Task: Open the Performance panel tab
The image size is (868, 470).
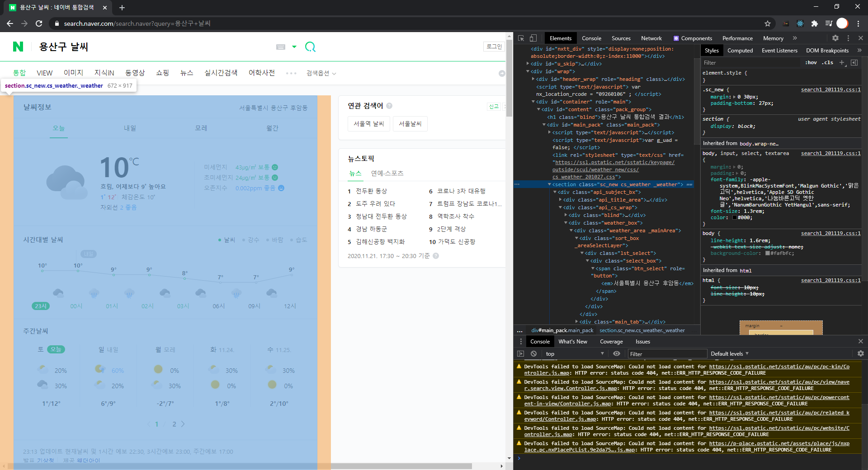Action: click(737, 38)
